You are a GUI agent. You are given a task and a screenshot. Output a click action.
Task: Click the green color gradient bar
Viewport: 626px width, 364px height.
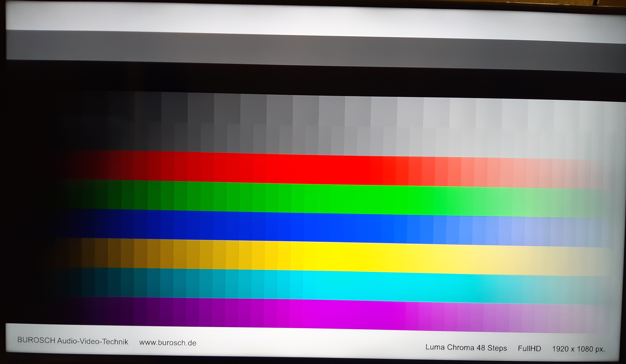click(x=313, y=199)
